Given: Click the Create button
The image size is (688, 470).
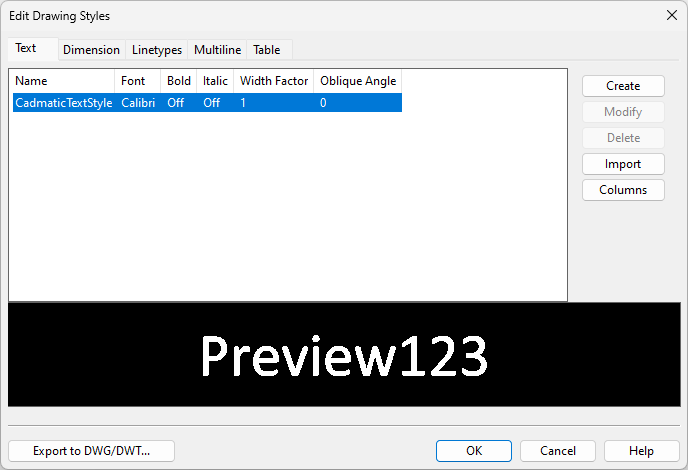Looking at the screenshot, I should [x=623, y=86].
